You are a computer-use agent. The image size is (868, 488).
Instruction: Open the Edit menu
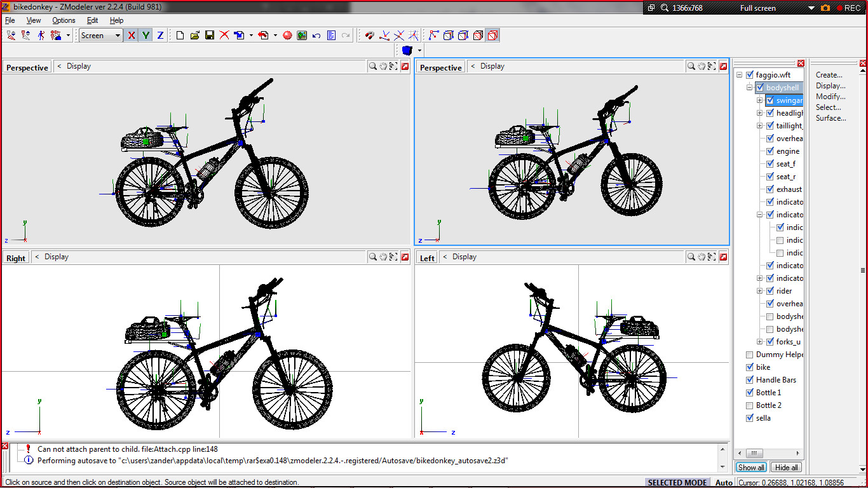pos(93,20)
